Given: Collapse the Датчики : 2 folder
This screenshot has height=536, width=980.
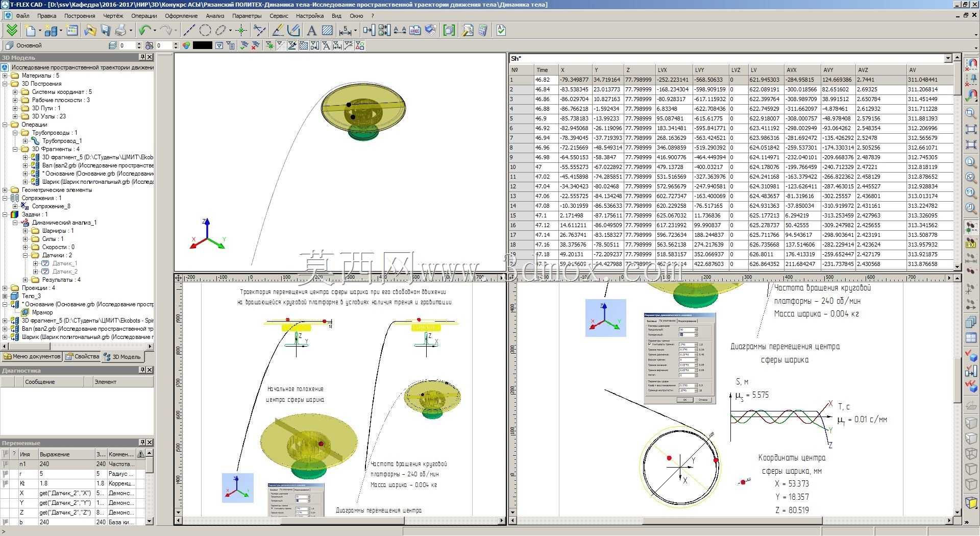Looking at the screenshot, I should pyautogui.click(x=26, y=255).
